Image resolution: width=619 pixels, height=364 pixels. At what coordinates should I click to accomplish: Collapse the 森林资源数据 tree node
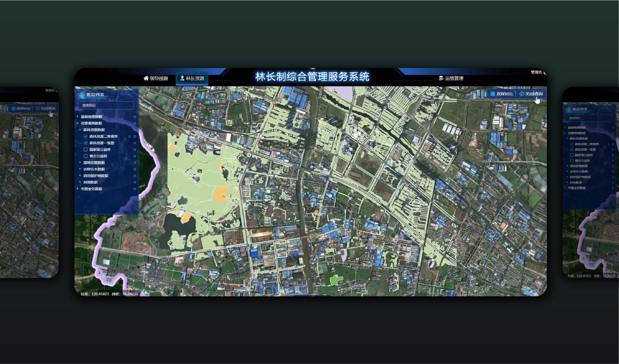click(x=80, y=130)
